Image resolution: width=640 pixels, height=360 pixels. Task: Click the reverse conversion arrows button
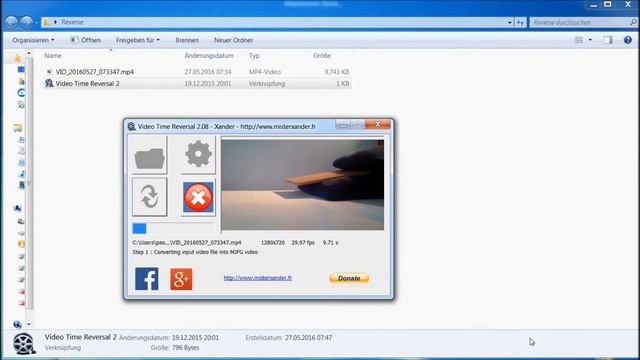coord(149,197)
